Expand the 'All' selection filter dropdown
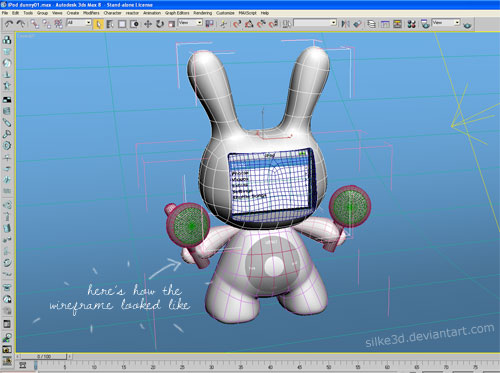The height and width of the screenshot is (373, 500). [79, 23]
